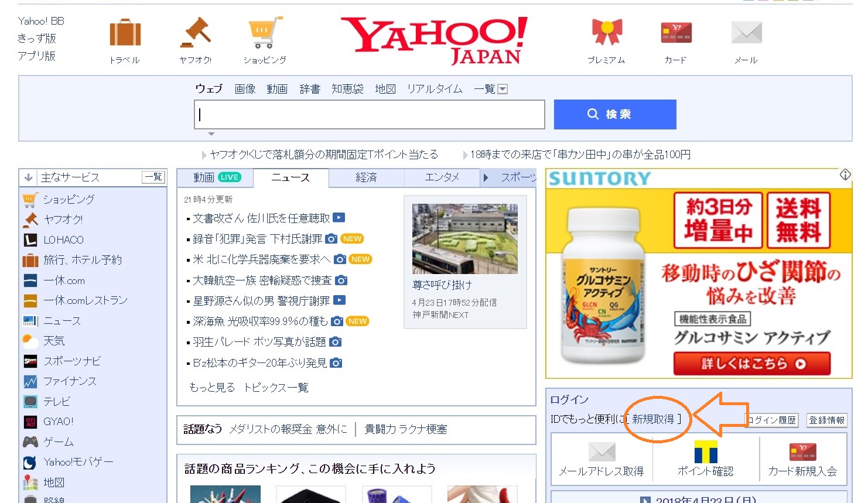Screen dimensions: 868x503
Task: Open the 話題なう topic 貴闘力 ラクナ梗塞
Action: [406, 429]
